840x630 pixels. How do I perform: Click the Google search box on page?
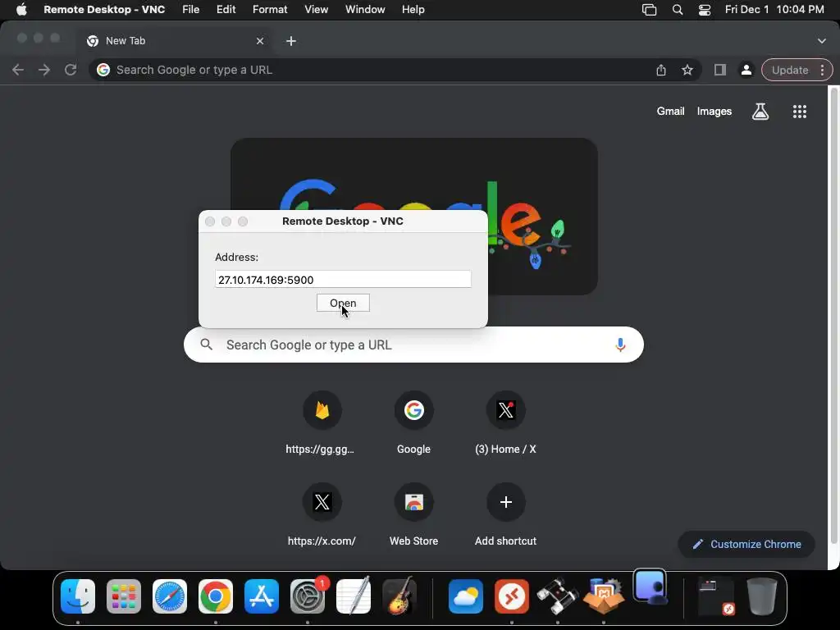click(x=413, y=345)
